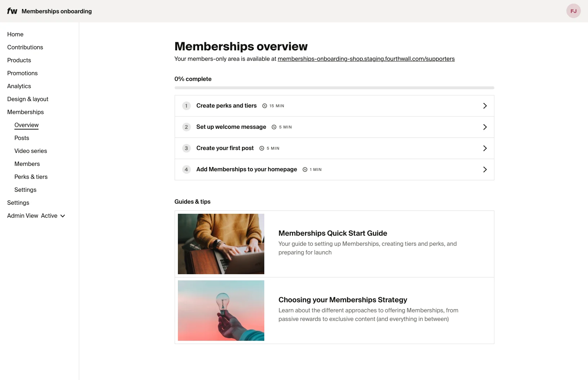Expand the Set up welcome message chevron

485,127
